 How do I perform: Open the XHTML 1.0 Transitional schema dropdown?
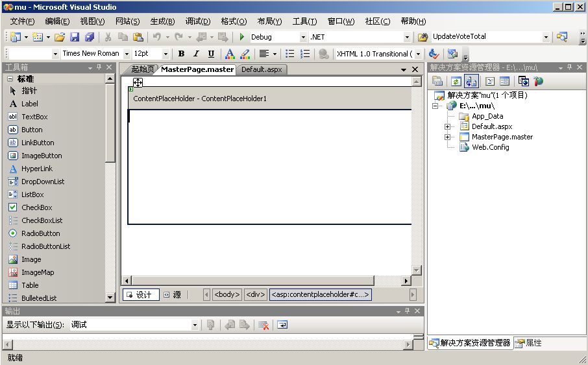click(x=418, y=54)
